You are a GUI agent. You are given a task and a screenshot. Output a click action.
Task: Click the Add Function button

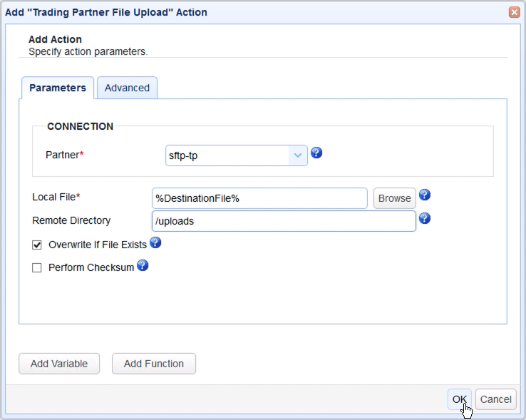154,364
